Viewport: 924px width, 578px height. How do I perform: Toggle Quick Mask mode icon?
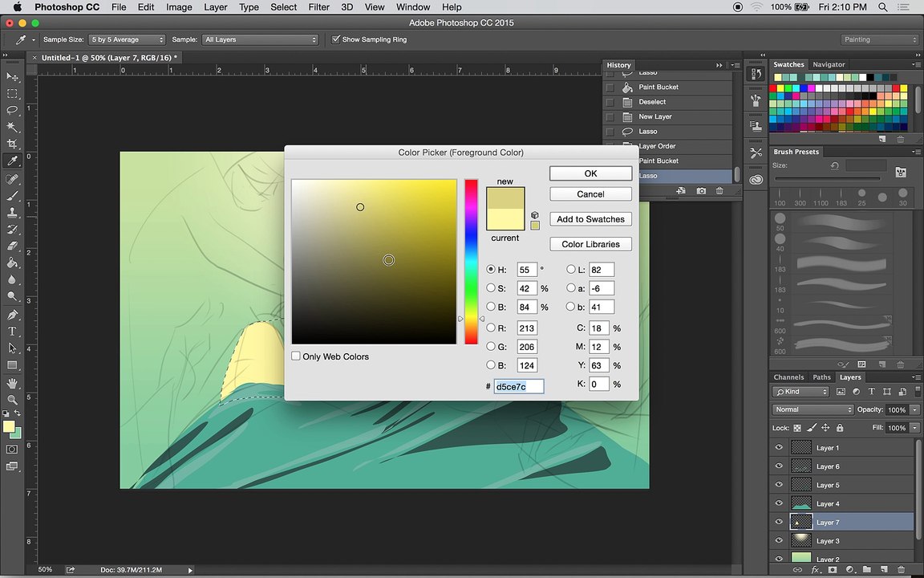coord(12,450)
